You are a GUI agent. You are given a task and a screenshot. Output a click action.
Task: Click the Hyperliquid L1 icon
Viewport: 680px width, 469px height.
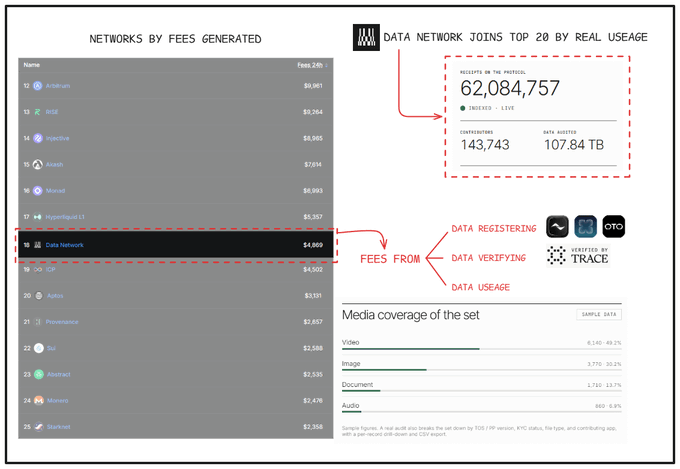pos(38,217)
